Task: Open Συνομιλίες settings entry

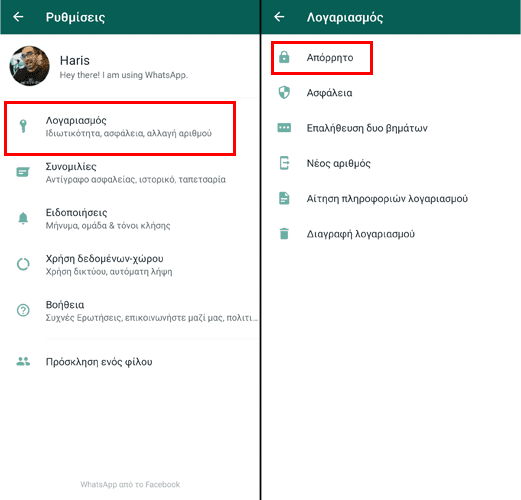Action: coord(130,173)
